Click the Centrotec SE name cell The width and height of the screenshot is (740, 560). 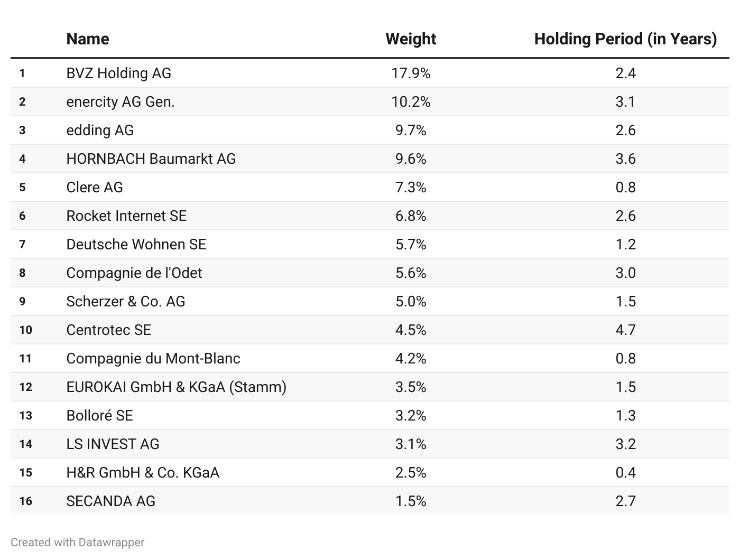click(x=109, y=330)
